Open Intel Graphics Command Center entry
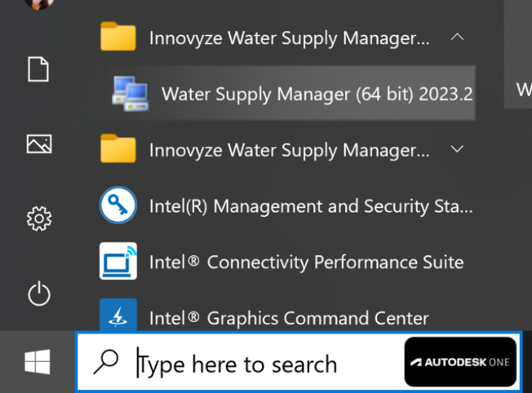This screenshot has height=393, width=532. (x=288, y=318)
